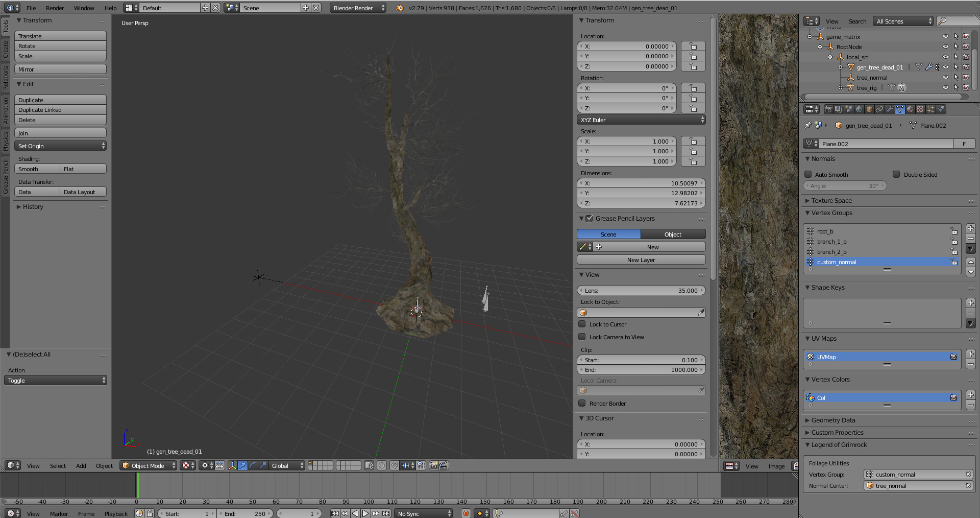Open the Texture properties tab (checker icon)
The width and height of the screenshot is (980, 518).
pos(920,109)
